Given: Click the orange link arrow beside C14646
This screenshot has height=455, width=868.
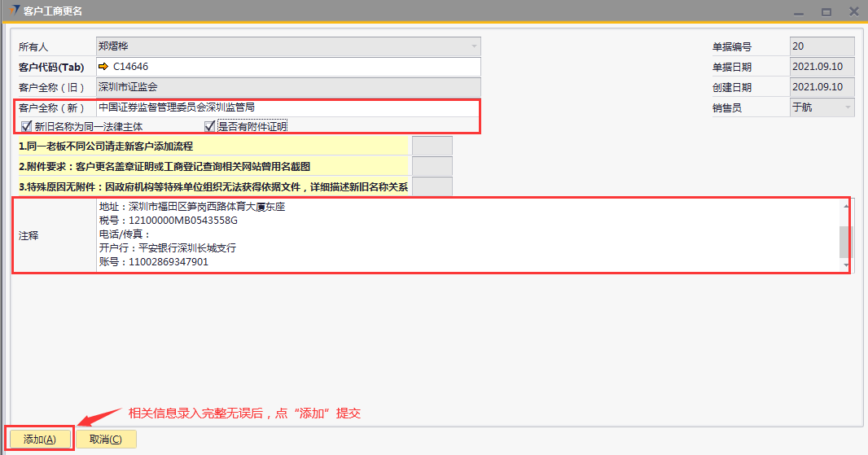Looking at the screenshot, I should (103, 67).
